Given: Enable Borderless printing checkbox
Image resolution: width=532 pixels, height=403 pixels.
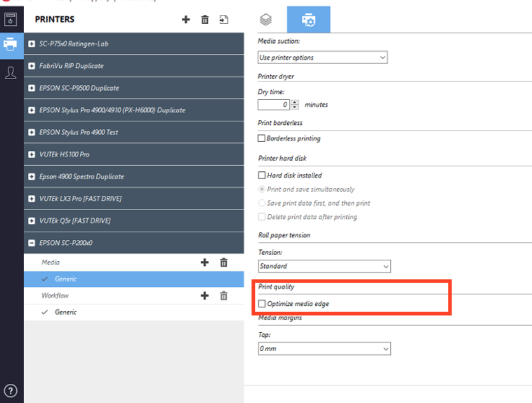Looking at the screenshot, I should tap(262, 138).
